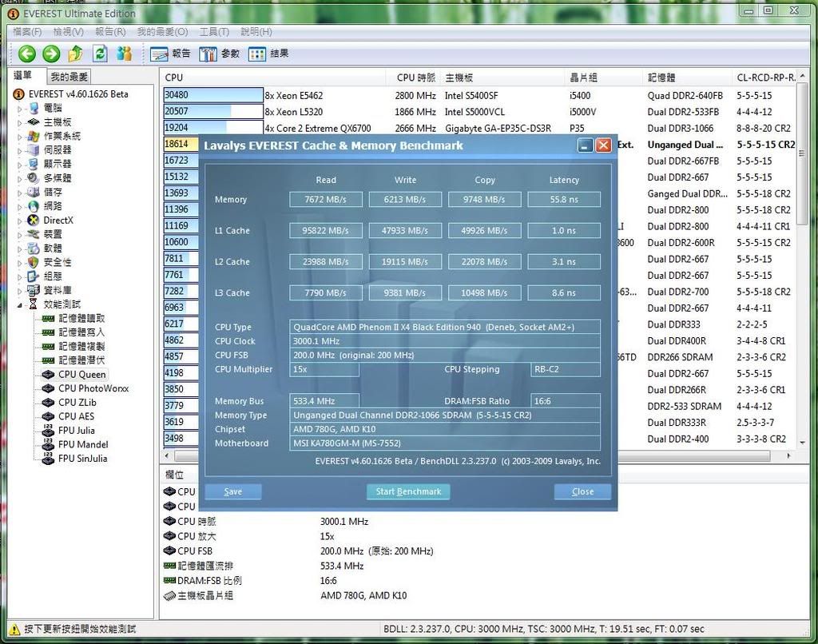Open the 報告(R) menu
The height and width of the screenshot is (644, 818).
click(x=110, y=32)
